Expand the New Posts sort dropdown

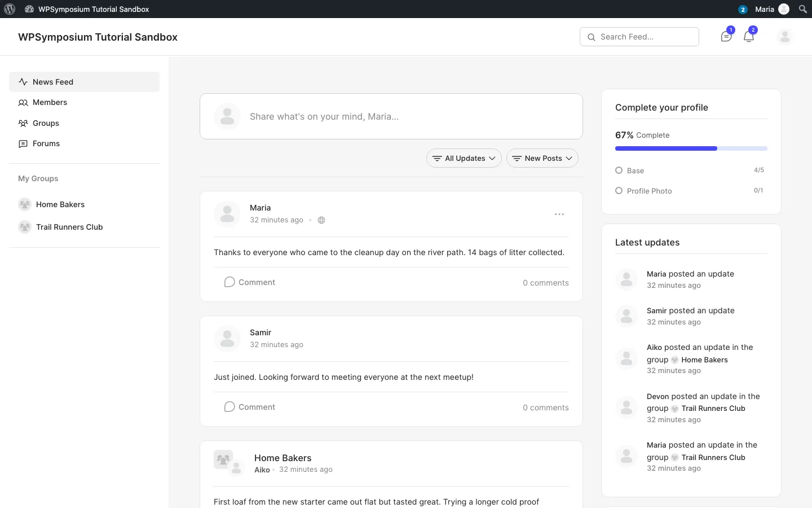click(x=542, y=158)
